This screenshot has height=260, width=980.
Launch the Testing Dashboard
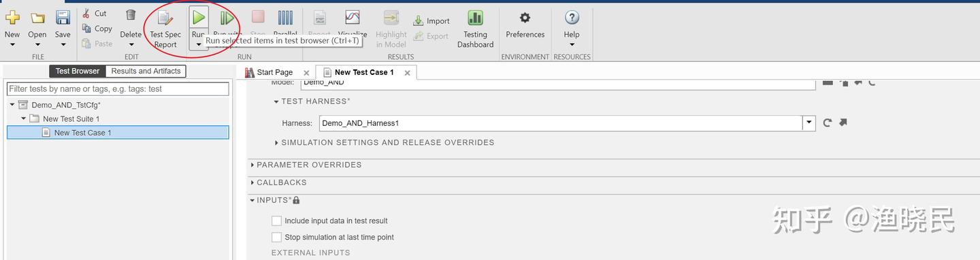(475, 30)
